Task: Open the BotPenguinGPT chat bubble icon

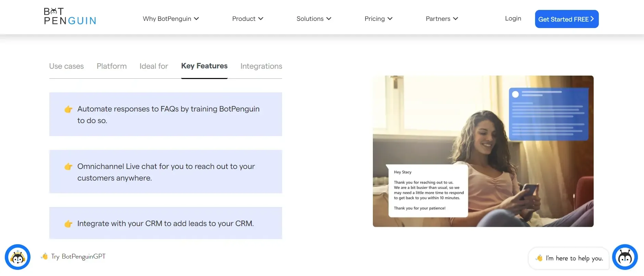Action: [17, 257]
